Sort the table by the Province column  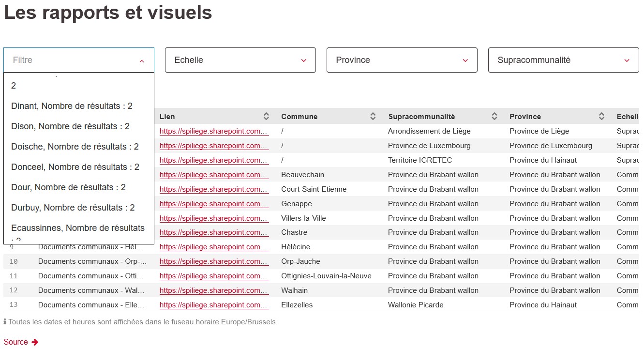point(602,116)
